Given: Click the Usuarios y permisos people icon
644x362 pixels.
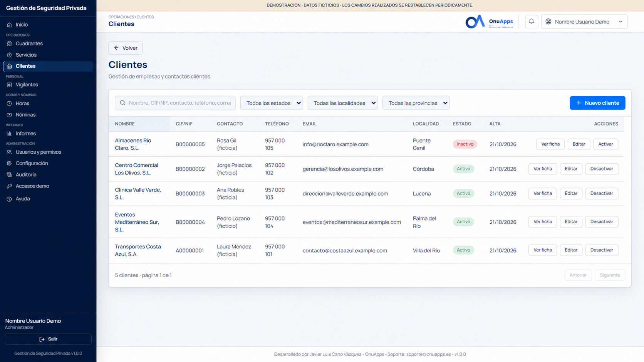Looking at the screenshot, I should (x=9, y=152).
